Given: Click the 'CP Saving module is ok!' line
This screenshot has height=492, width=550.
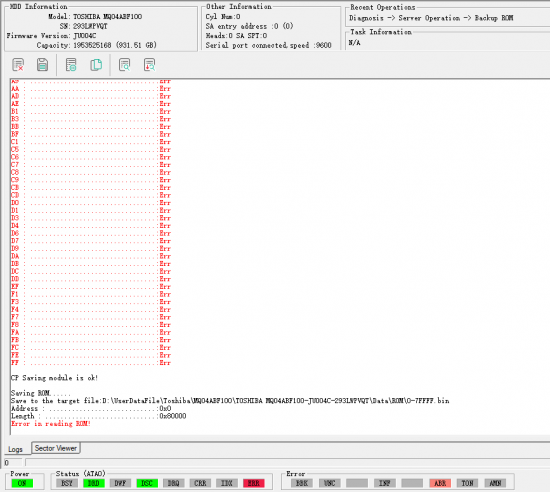Looking at the screenshot, I should [54, 378].
